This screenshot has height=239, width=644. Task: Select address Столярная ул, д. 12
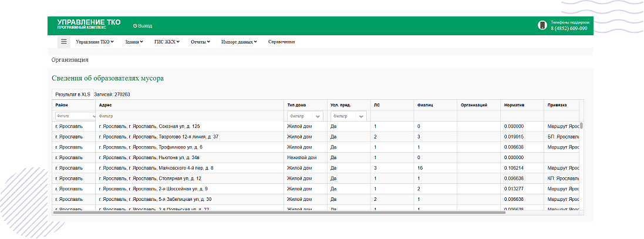coord(150,179)
